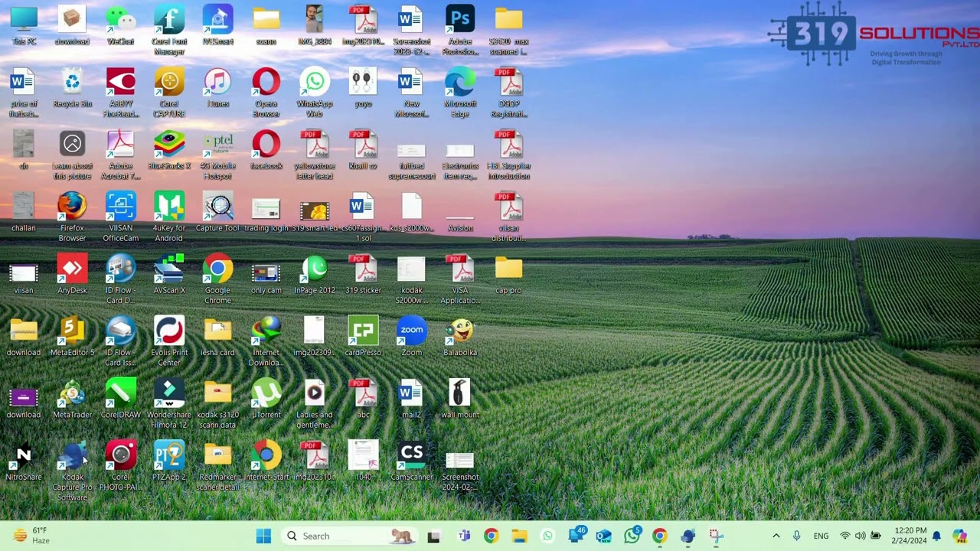
Task: Launch iTunes from the desktop
Action: point(217,88)
